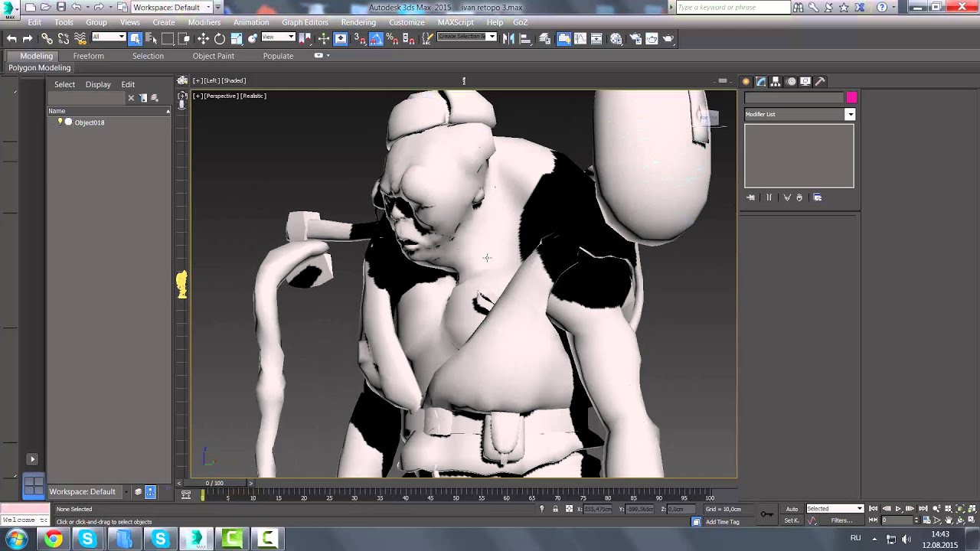Viewport: 980px width, 551px height.
Task: Toggle the Spinner Snap button
Action: coord(407,38)
